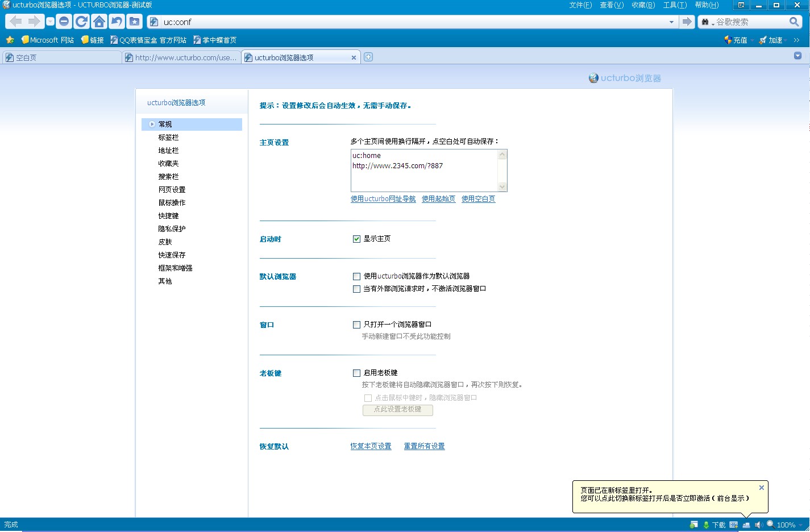Click the Add favorite star icon
The image size is (810, 532).
[10, 40]
